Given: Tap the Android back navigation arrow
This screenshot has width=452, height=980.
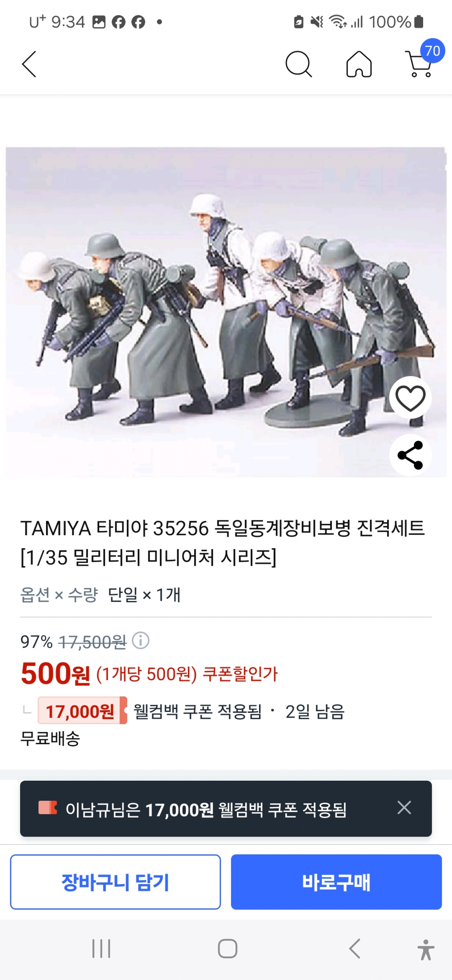Looking at the screenshot, I should (354, 948).
